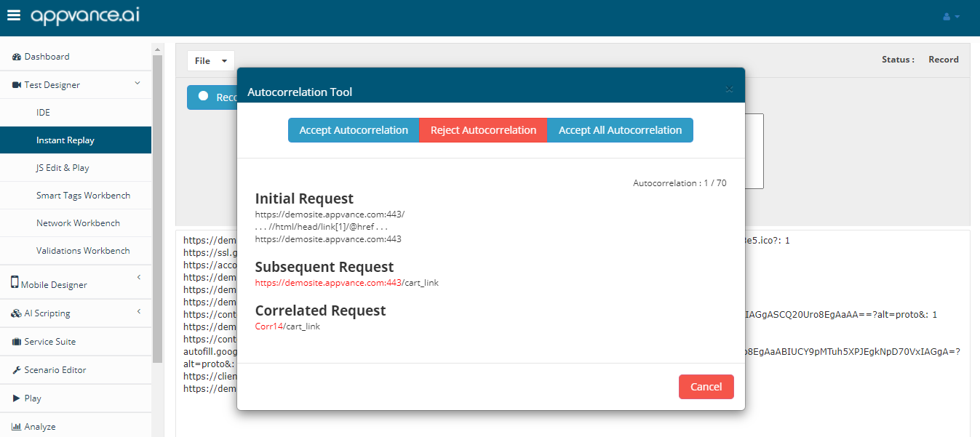Expand Mobile Designer section chevron
Screen dimensions: 980x437
click(x=138, y=277)
